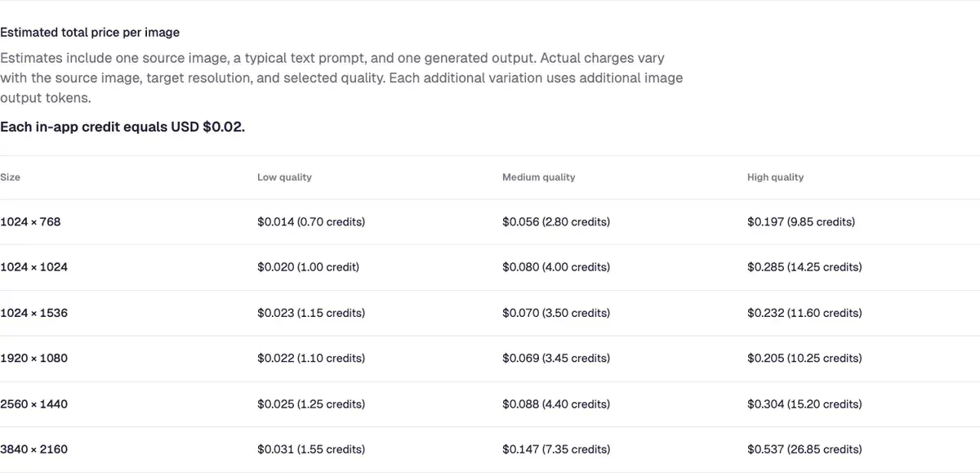Click the $0.080 (4.00 credits) cell
980x473 pixels.
pos(556,267)
